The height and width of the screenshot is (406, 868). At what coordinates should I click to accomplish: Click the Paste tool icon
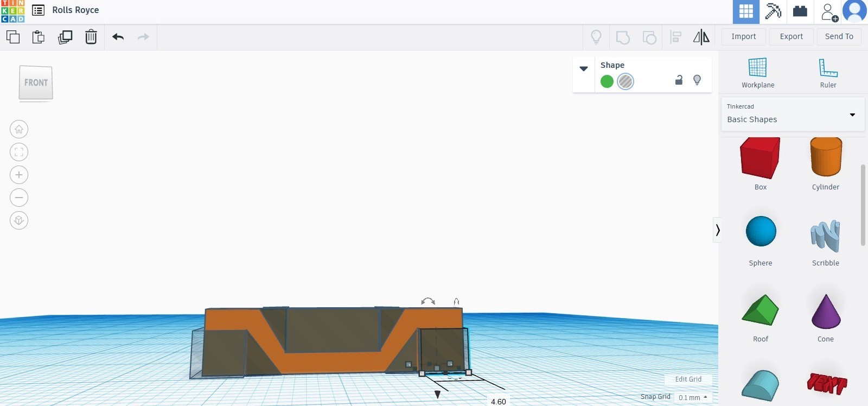pyautogui.click(x=39, y=37)
